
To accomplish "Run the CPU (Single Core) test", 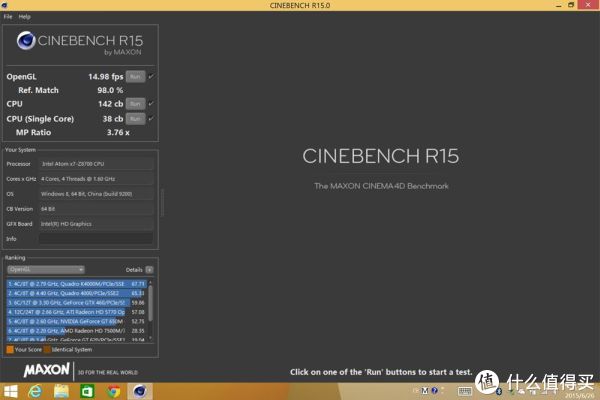I will click(135, 119).
